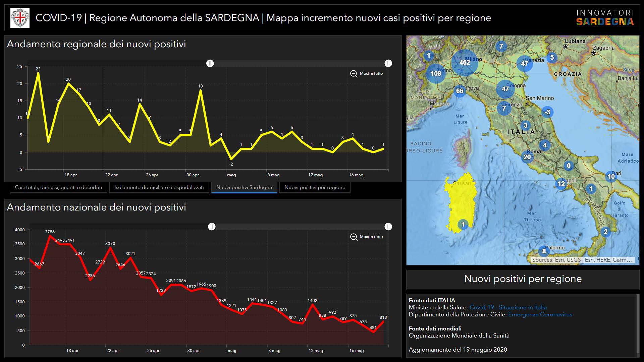Select Casi totali, dimessi, guariti e deceduti tab
Screen dimensions: 644x362
point(58,187)
